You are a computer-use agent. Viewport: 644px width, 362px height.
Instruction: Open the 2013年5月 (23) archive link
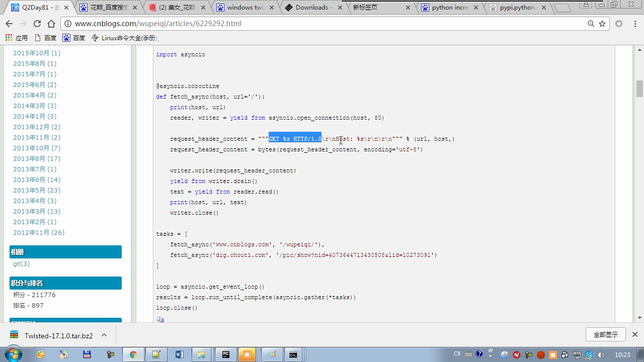tap(37, 190)
